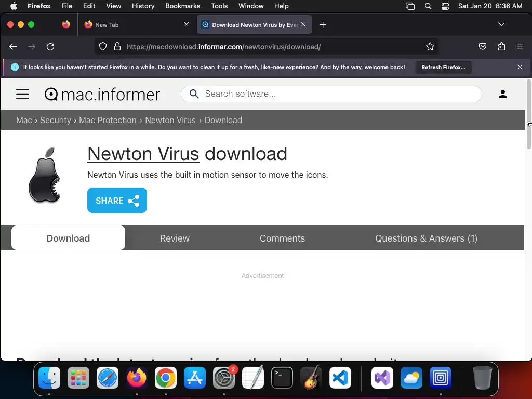Open GarageBand from the Dock

coord(311,378)
